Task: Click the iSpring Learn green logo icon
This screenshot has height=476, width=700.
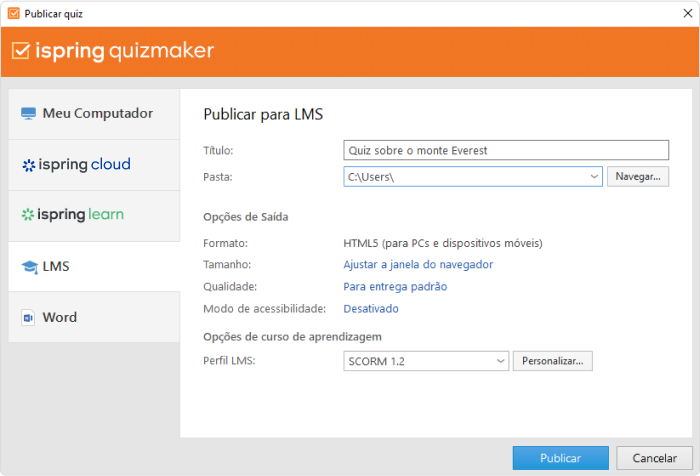Action: (28, 215)
